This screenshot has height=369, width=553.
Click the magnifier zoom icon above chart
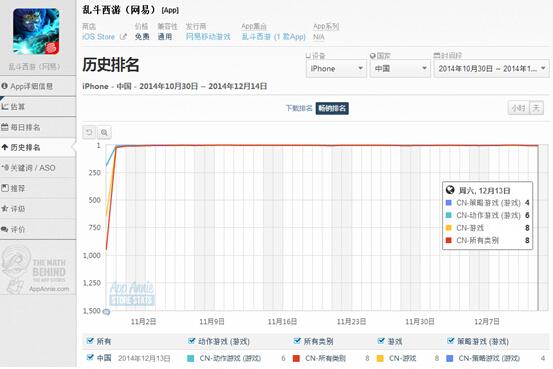(104, 132)
